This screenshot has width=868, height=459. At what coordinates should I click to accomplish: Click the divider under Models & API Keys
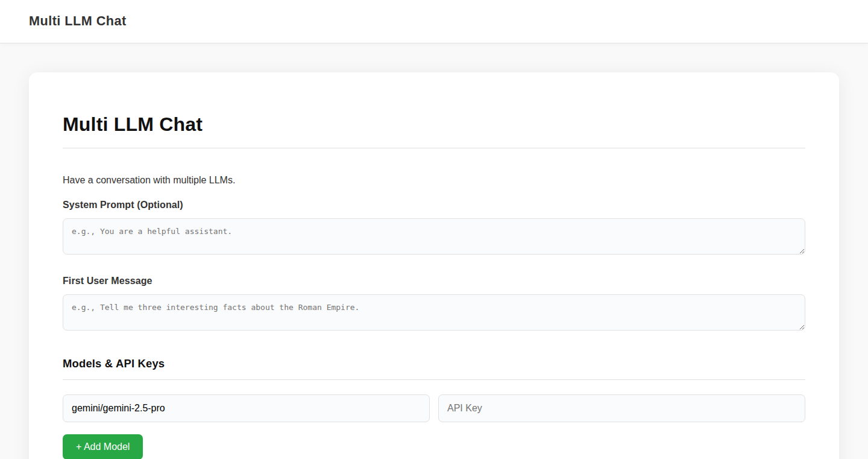tap(434, 379)
